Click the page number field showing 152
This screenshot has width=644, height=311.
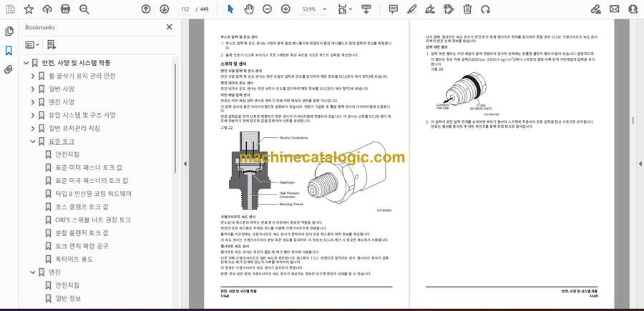(185, 9)
